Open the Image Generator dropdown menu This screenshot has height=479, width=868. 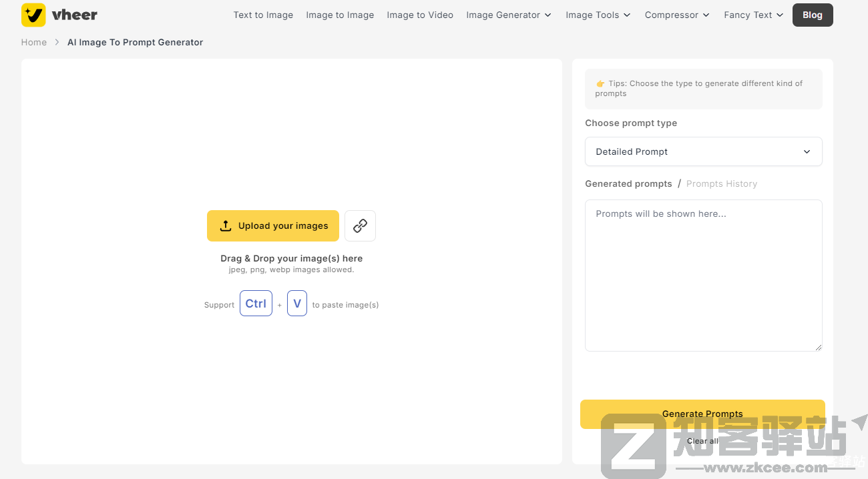pos(509,15)
